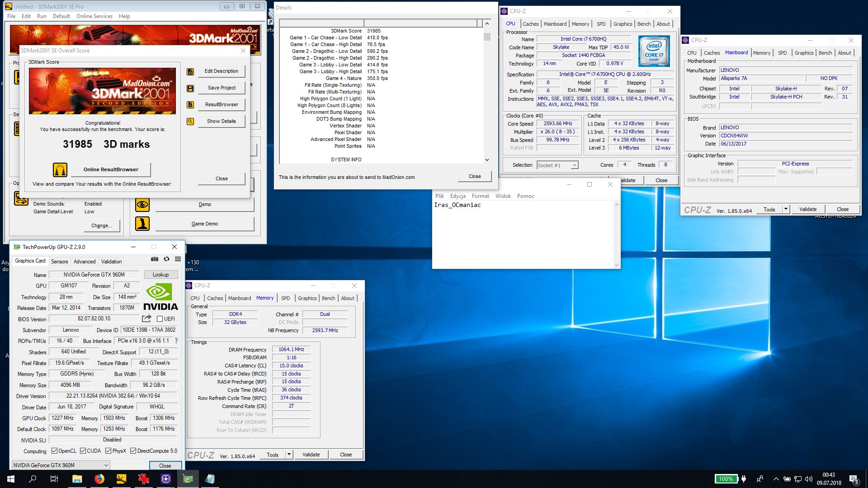Toggle the DirectCompute 5.0 checkbox
Image resolution: width=868 pixels, height=488 pixels.
(x=133, y=451)
